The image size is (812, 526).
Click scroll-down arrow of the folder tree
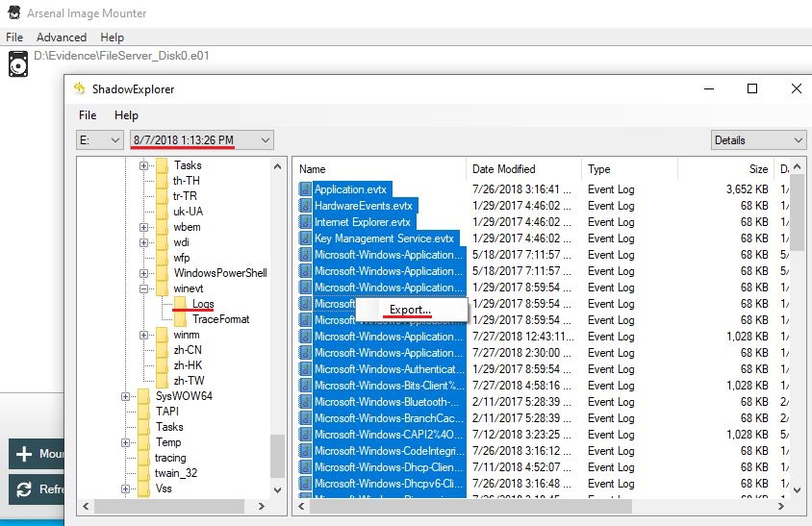(278, 489)
